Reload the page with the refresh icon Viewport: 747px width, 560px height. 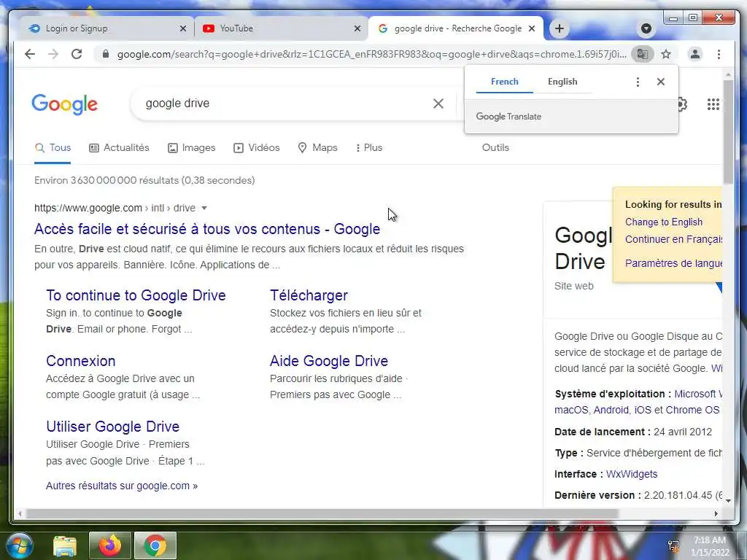pos(77,54)
